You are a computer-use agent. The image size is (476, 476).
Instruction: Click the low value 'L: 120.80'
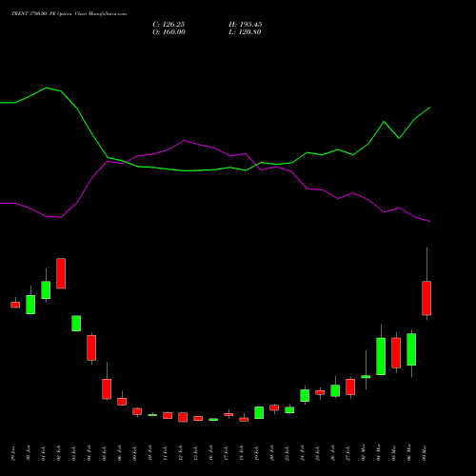[x=245, y=32]
